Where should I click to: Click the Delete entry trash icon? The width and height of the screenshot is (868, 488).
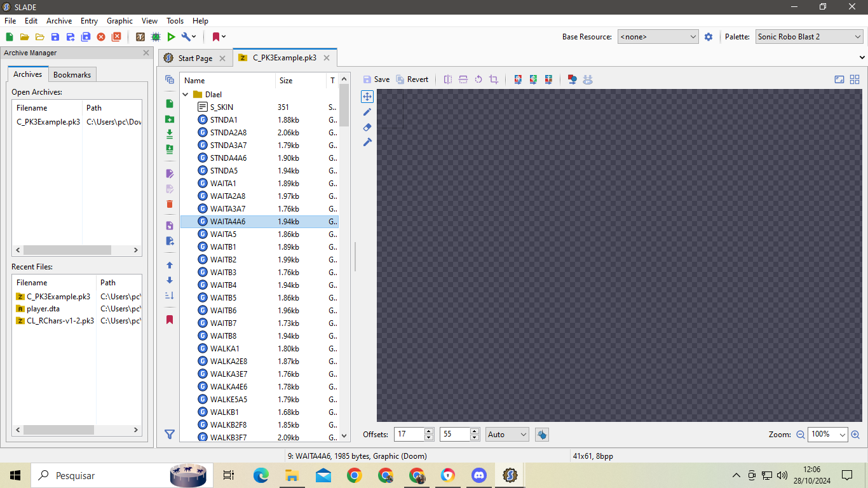[170, 204]
